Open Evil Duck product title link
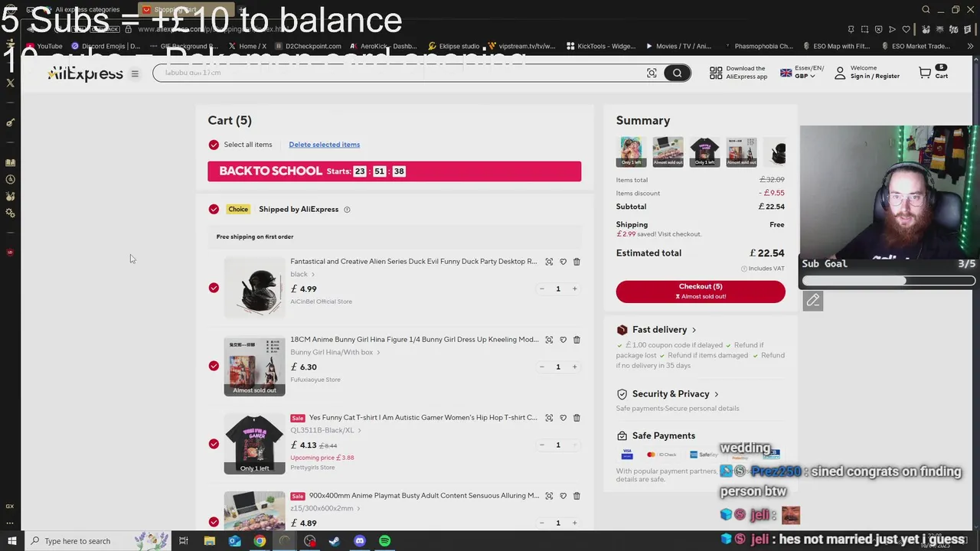 413,262
